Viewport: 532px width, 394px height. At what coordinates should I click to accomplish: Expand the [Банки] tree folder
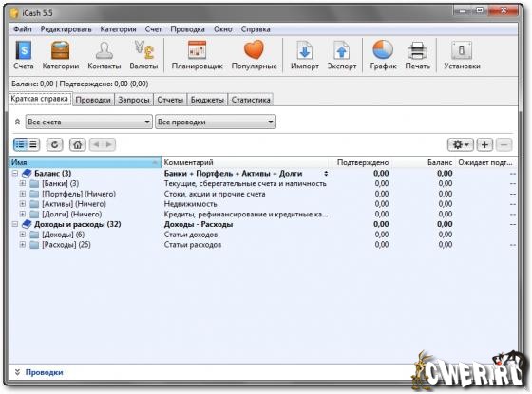pos(23,183)
